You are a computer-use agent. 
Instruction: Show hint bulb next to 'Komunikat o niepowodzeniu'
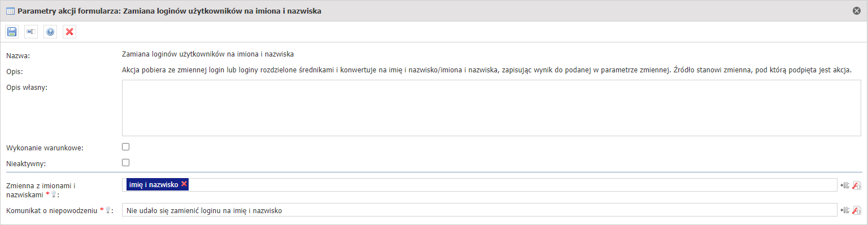tap(108, 210)
